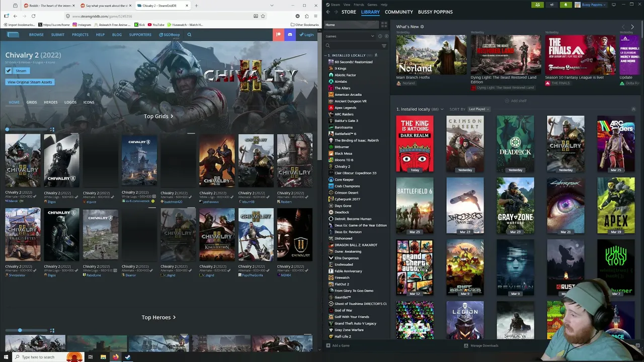
Task: Open the Games filter dropdown in Steam
Action: pyautogui.click(x=350, y=36)
